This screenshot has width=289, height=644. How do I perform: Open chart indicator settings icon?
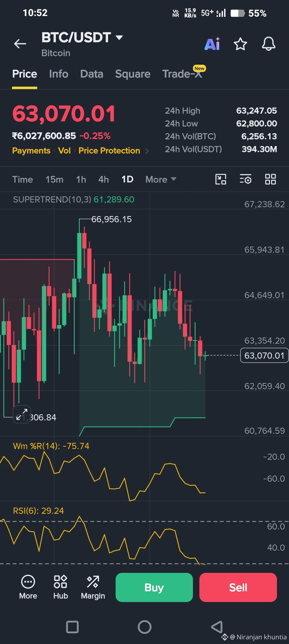pyautogui.click(x=246, y=179)
